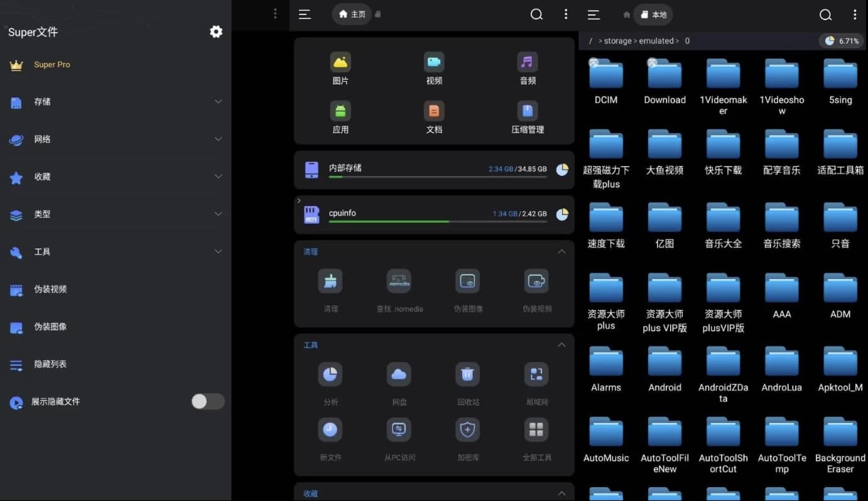The image size is (868, 501).
Task: Open the 主页 home tab
Action: [351, 14]
